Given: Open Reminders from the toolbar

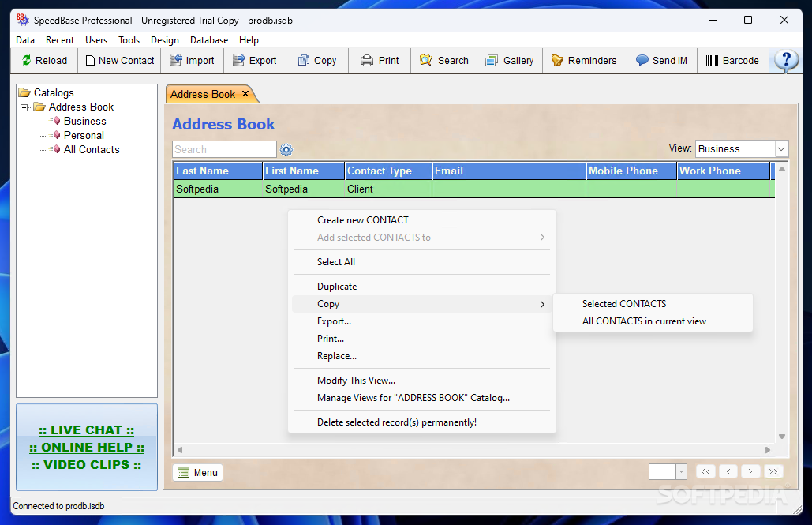Looking at the screenshot, I should (584, 61).
